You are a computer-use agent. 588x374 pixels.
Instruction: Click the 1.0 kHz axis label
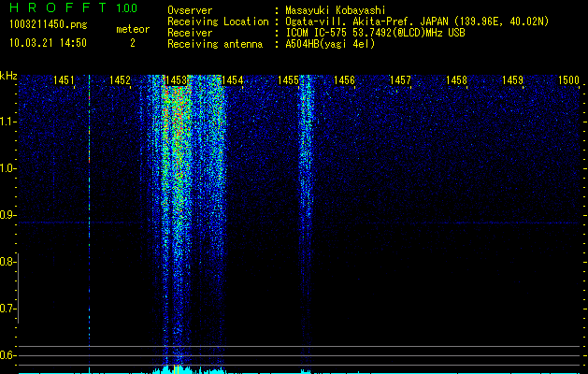click(7, 168)
